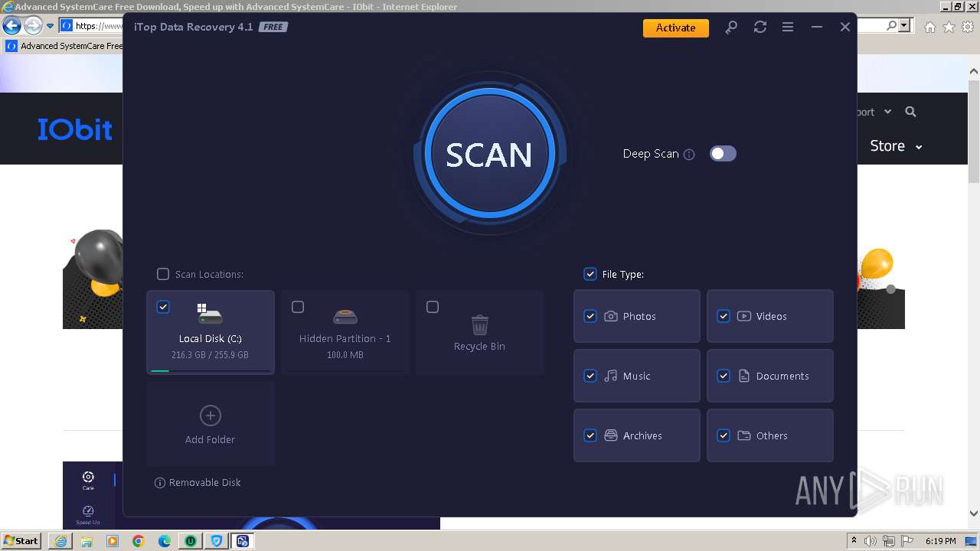Uncheck the Local Disk (C:) checkbox
The width and height of the screenshot is (980, 551).
click(x=163, y=307)
